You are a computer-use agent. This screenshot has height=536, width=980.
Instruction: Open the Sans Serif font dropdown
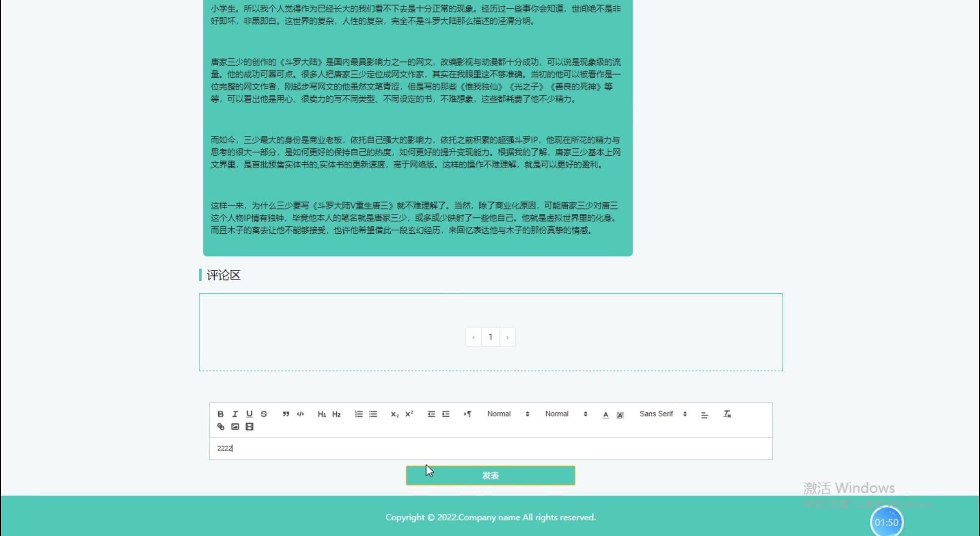tap(663, 414)
